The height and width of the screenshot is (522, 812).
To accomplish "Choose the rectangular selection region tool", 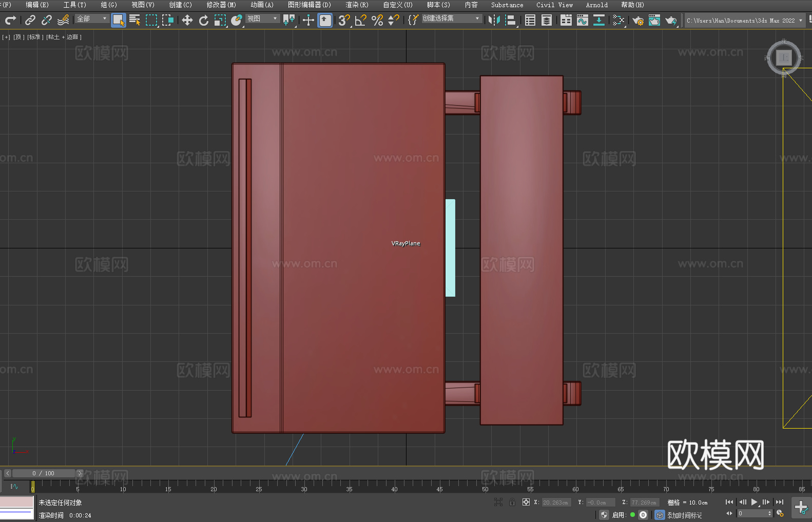I will [151, 20].
